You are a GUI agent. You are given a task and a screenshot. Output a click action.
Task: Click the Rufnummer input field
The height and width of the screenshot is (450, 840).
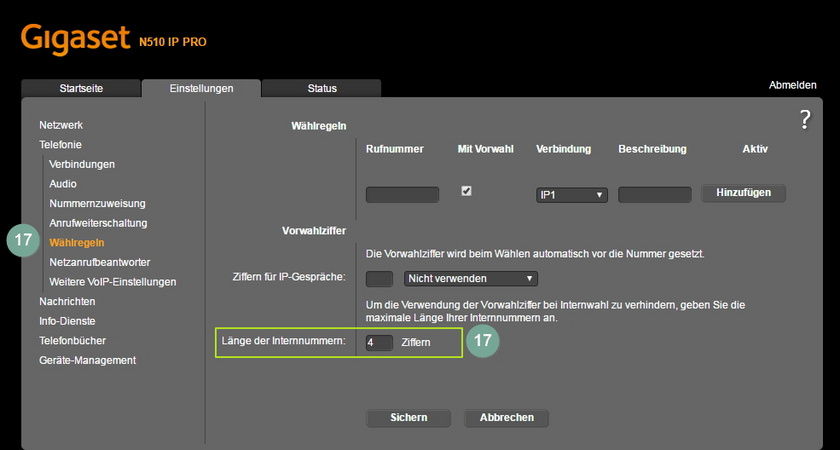pyautogui.click(x=402, y=195)
